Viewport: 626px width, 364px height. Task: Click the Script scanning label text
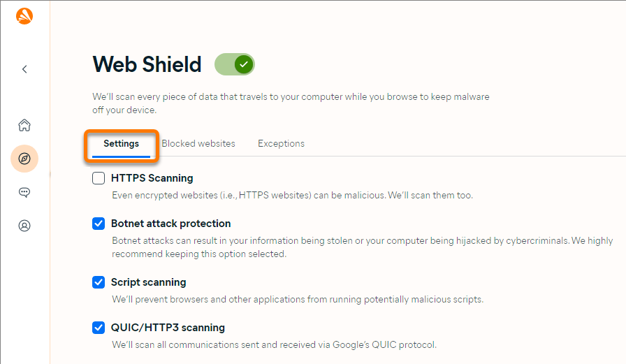click(x=148, y=282)
